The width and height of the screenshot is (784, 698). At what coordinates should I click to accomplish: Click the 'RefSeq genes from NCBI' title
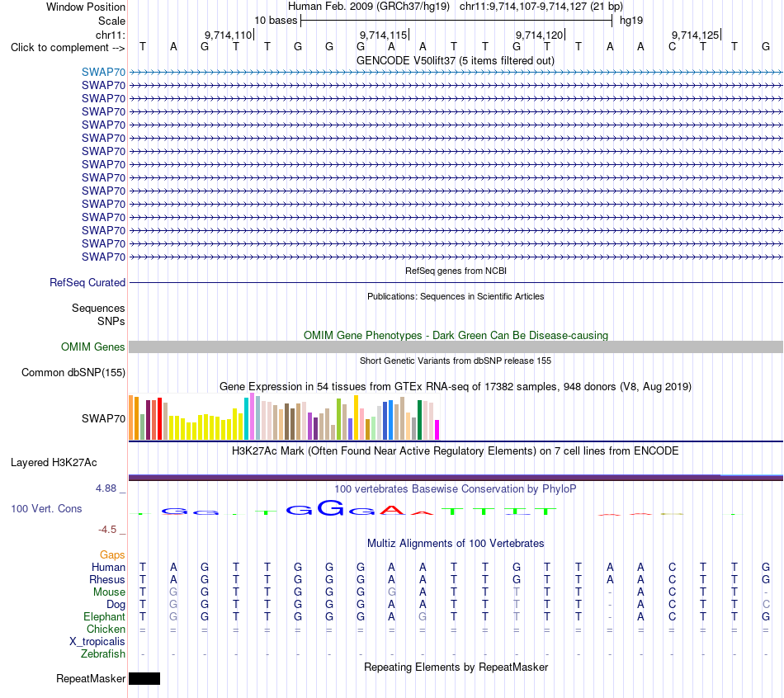tap(456, 271)
